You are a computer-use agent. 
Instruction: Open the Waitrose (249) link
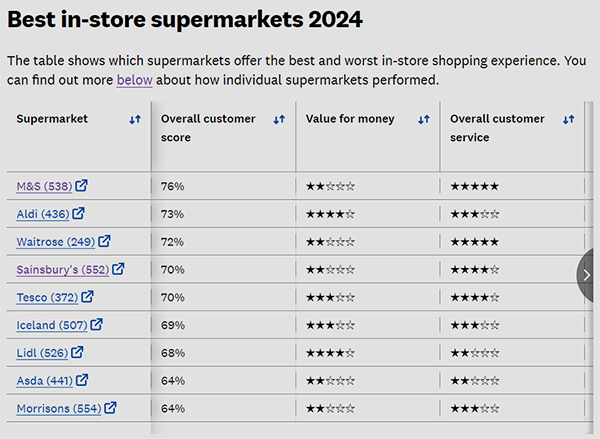pos(56,242)
